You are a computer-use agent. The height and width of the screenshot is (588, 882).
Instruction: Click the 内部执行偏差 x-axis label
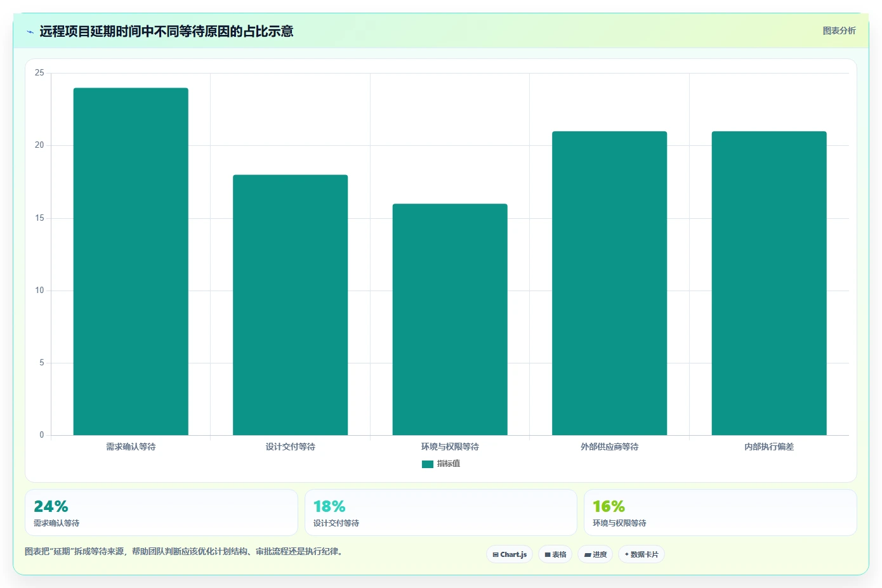point(769,447)
